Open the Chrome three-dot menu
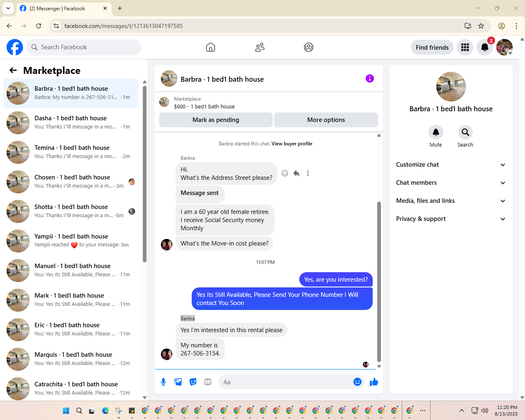Viewport: 525px width, 420px height. tap(516, 26)
